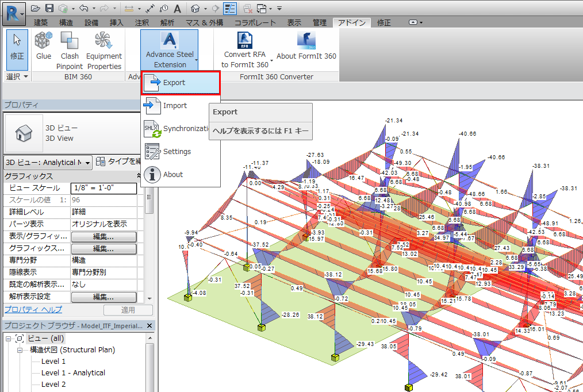This screenshot has height=392, width=583.
Task: Select the Tag by Category tool
Action: 164,8
